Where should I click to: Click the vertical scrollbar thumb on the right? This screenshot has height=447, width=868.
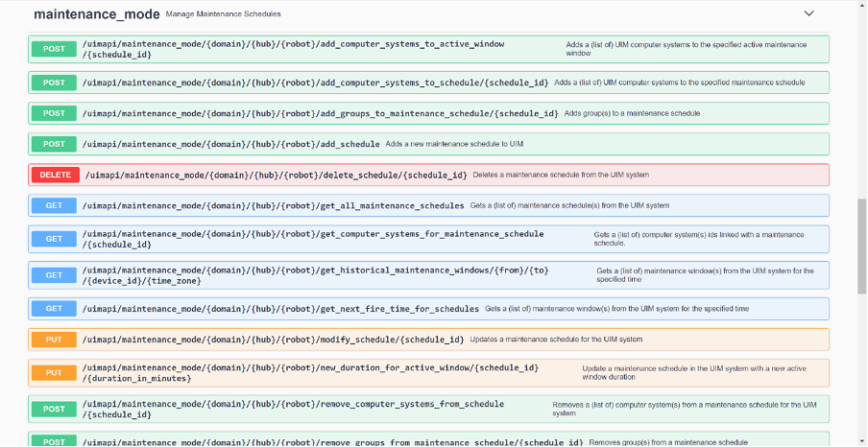point(860,245)
